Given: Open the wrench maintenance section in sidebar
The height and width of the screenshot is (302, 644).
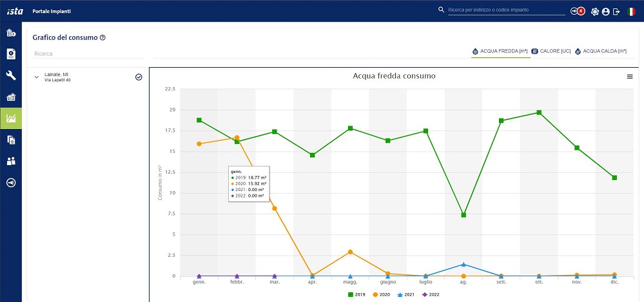Looking at the screenshot, I should click(x=11, y=75).
